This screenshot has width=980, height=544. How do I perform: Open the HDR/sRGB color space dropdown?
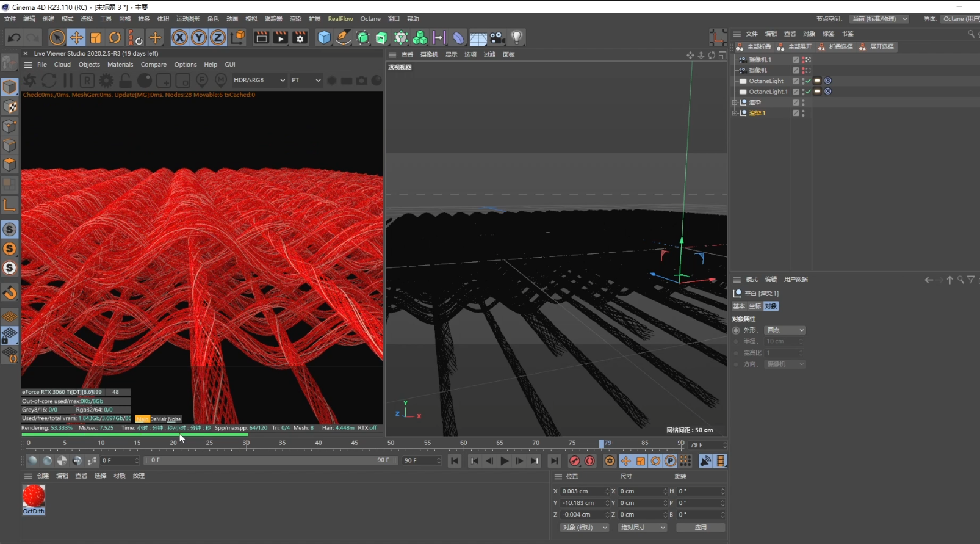[259, 80]
